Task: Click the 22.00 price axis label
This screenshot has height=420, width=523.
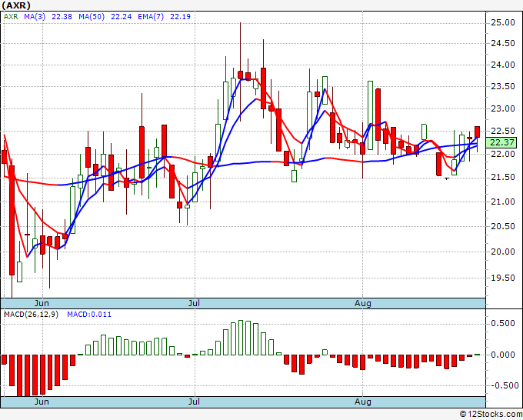Action: (x=503, y=154)
